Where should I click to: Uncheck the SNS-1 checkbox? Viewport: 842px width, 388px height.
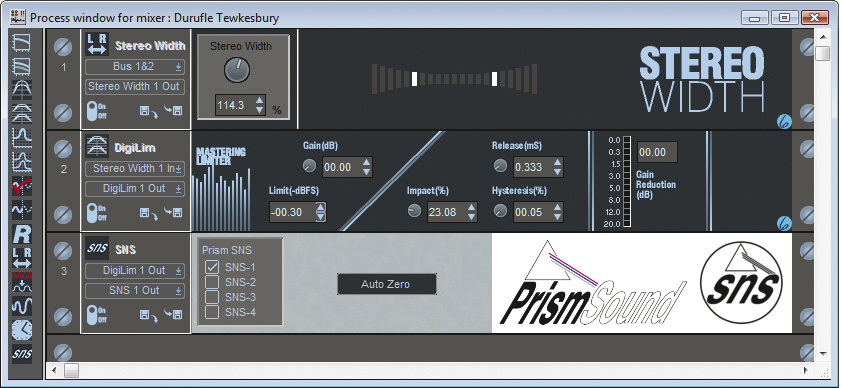pos(212,267)
